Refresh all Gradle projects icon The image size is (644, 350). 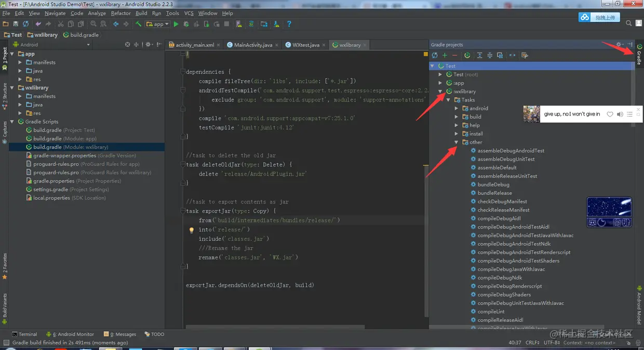pos(435,55)
